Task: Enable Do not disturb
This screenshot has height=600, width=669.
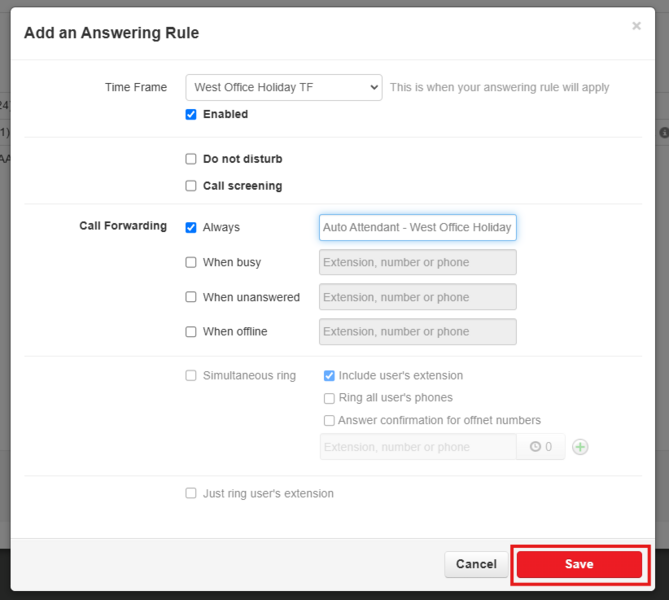Action: click(191, 159)
